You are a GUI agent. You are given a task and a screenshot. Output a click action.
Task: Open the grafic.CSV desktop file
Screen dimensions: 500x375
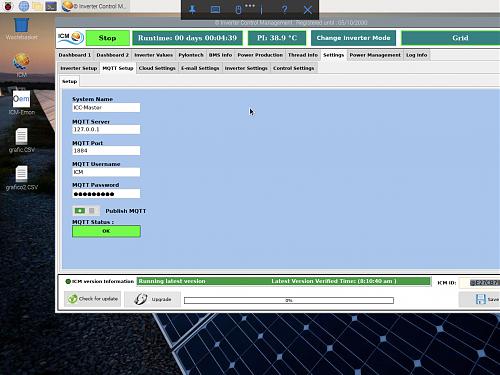tap(21, 140)
